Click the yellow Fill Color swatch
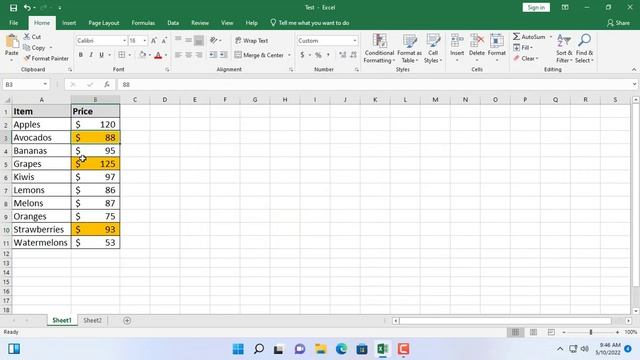The image size is (640, 360). click(x=142, y=55)
